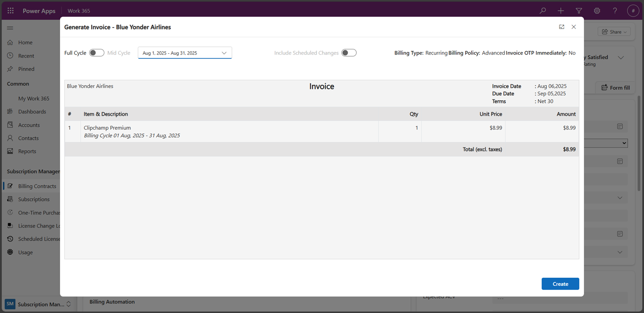The height and width of the screenshot is (313, 644).
Task: Click the Net 30 terms value
Action: coord(545,101)
